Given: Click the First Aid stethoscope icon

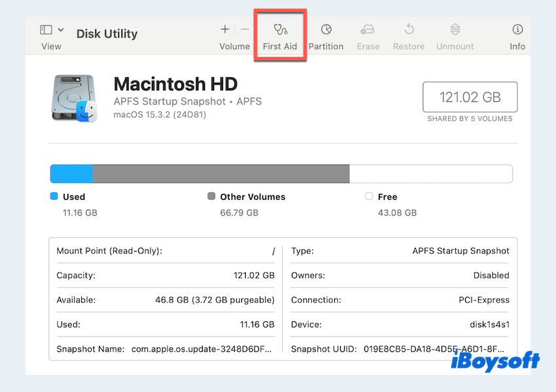Looking at the screenshot, I should (280, 29).
